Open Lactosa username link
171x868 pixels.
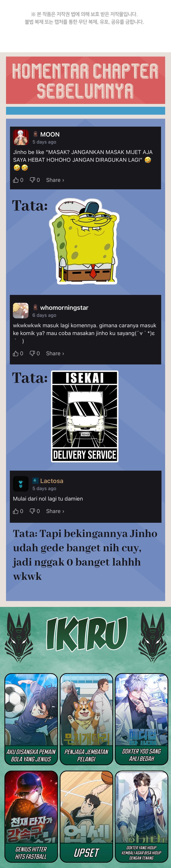[x=52, y=481]
